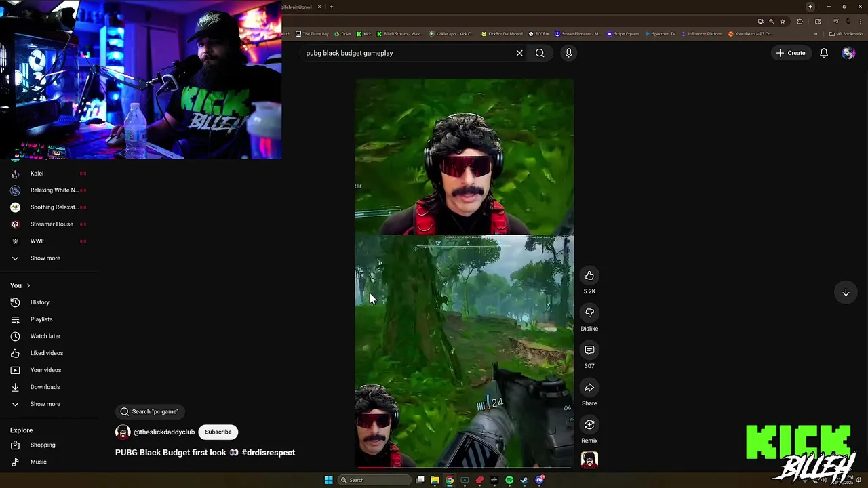Search by voice using microphone icon
The width and height of the screenshot is (868, 488).
point(568,53)
